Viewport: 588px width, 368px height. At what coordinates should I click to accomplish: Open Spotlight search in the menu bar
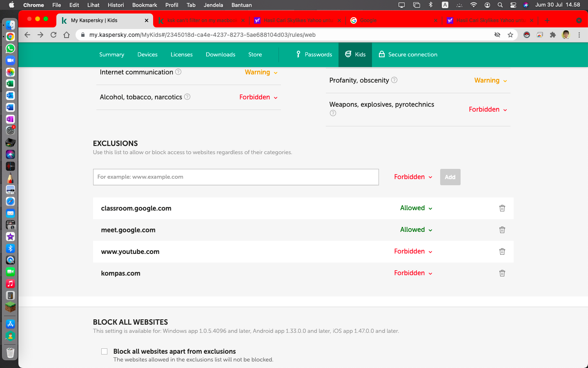[x=500, y=5]
